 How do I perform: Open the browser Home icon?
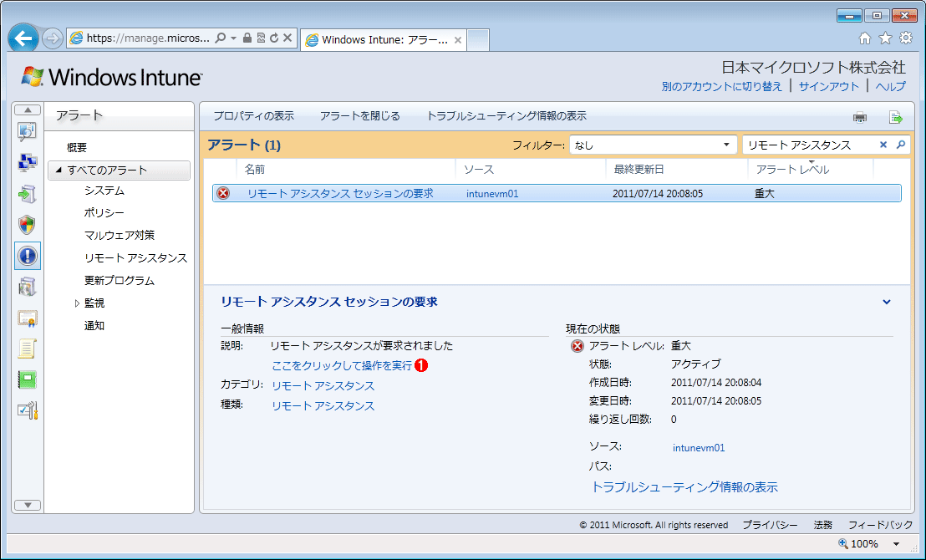pos(865,38)
